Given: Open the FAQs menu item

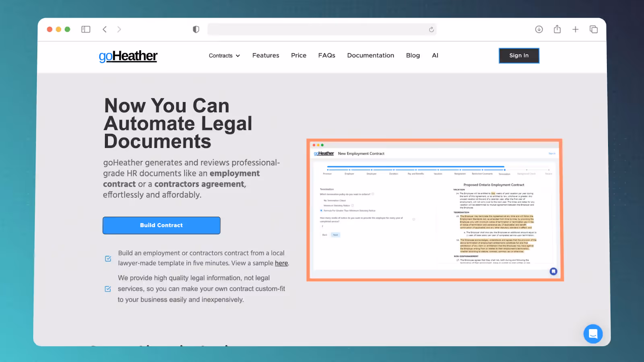Looking at the screenshot, I should (327, 56).
